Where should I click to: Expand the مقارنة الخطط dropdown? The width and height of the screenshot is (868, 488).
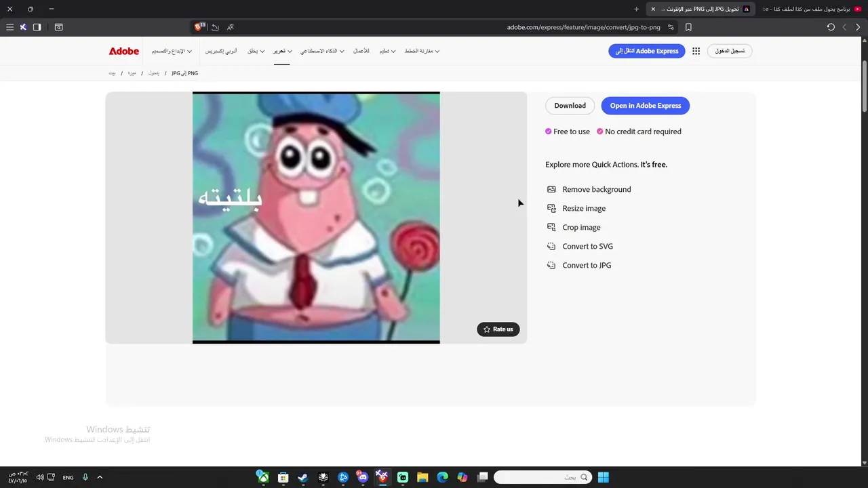(x=422, y=51)
